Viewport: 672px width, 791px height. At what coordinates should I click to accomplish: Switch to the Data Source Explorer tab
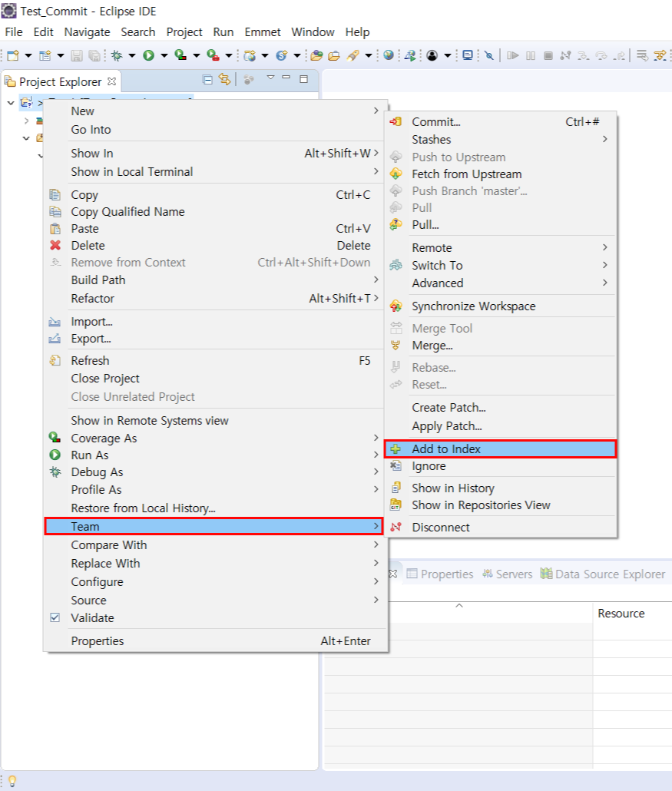(602, 574)
